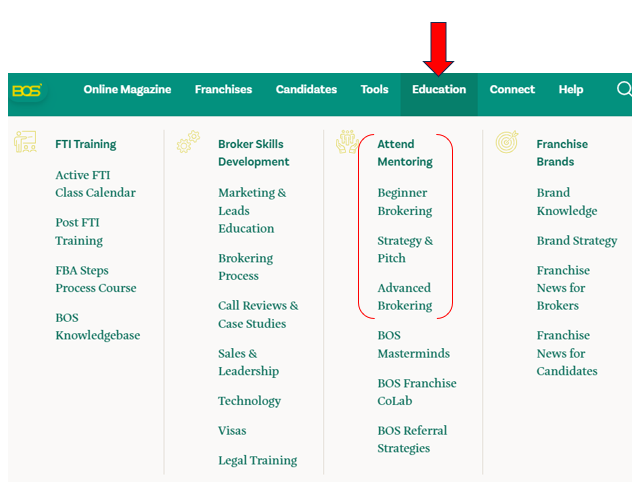Screen dimensions: 644x495
Task: Open the search magnifier icon
Action: tap(624, 88)
